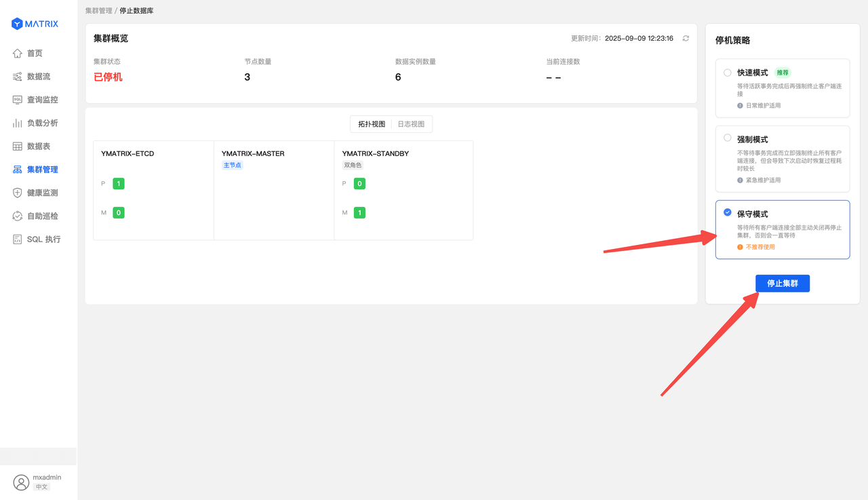Select 快速模式 radio option
Screen dimensions: 868x500
click(x=728, y=73)
